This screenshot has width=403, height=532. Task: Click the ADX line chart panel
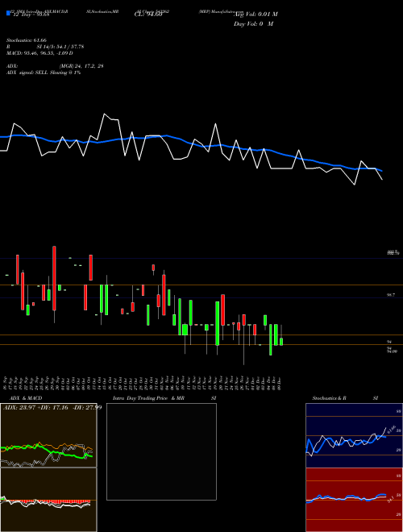48,435
